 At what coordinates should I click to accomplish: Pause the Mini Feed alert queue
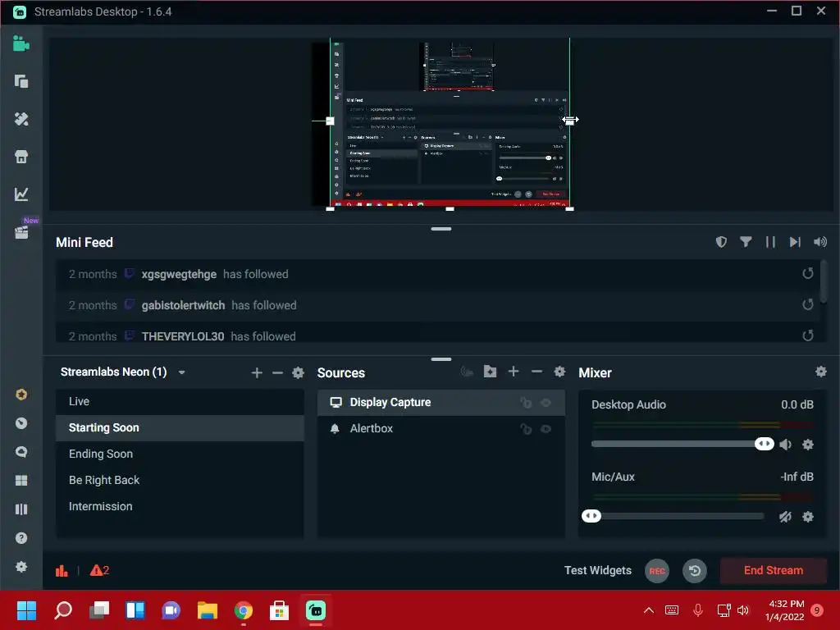tap(770, 242)
